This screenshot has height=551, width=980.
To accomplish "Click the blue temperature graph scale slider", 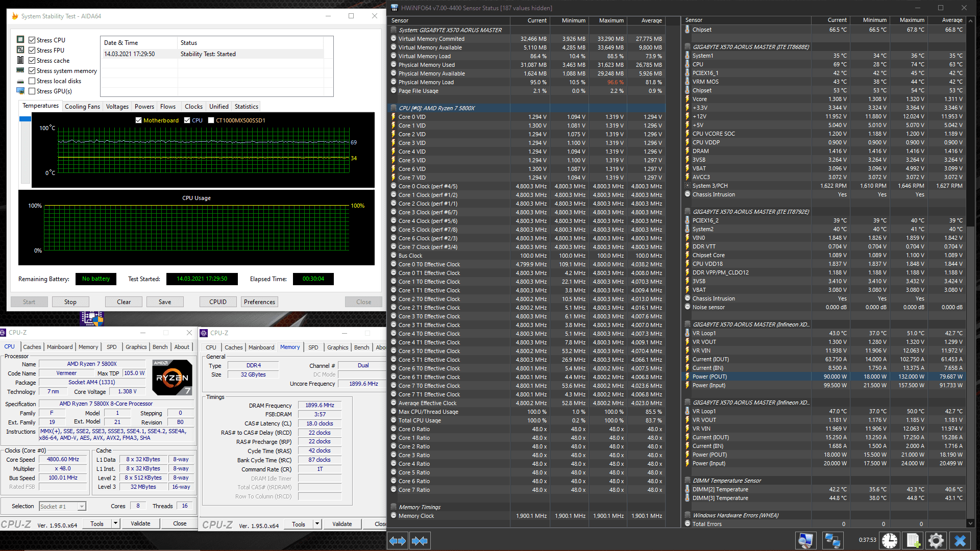I will point(26,119).
